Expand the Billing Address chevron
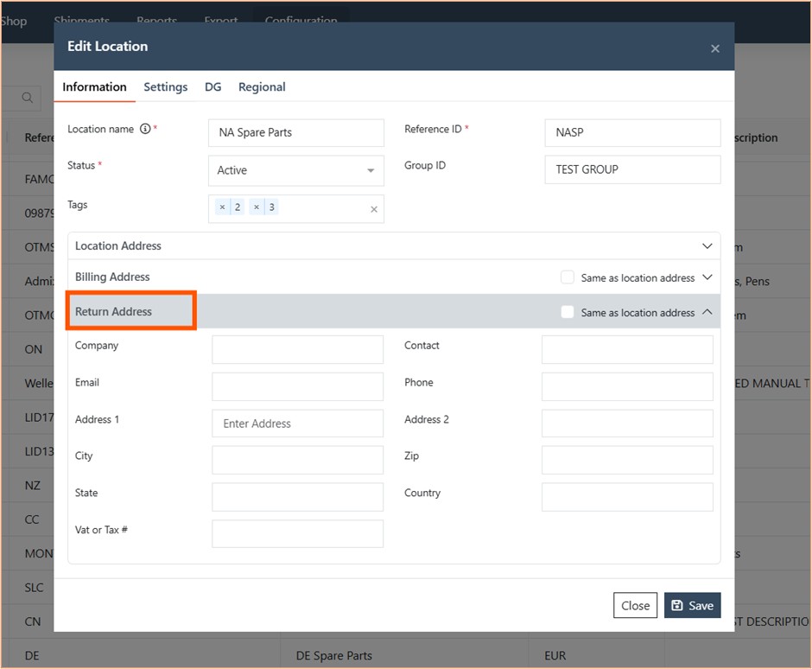 [707, 277]
